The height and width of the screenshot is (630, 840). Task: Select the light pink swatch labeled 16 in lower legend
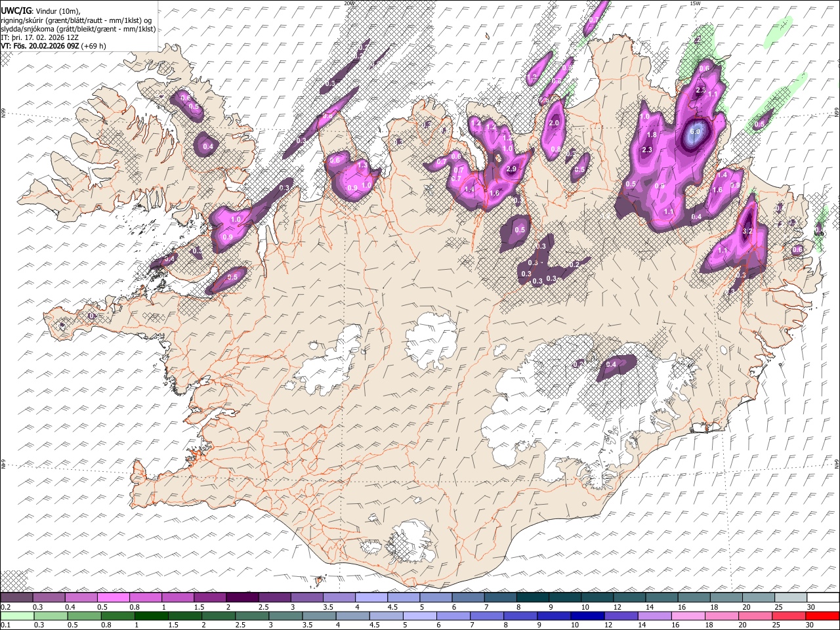pyautogui.click(x=688, y=616)
